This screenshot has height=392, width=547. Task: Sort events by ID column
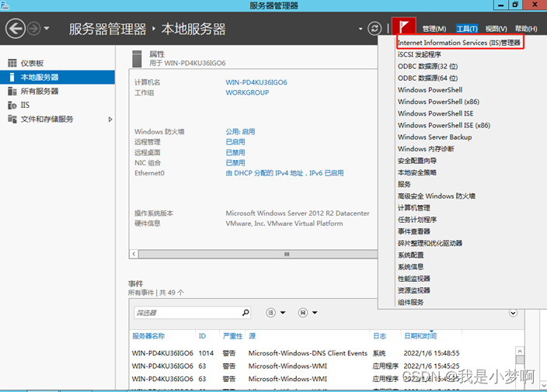pos(202,336)
